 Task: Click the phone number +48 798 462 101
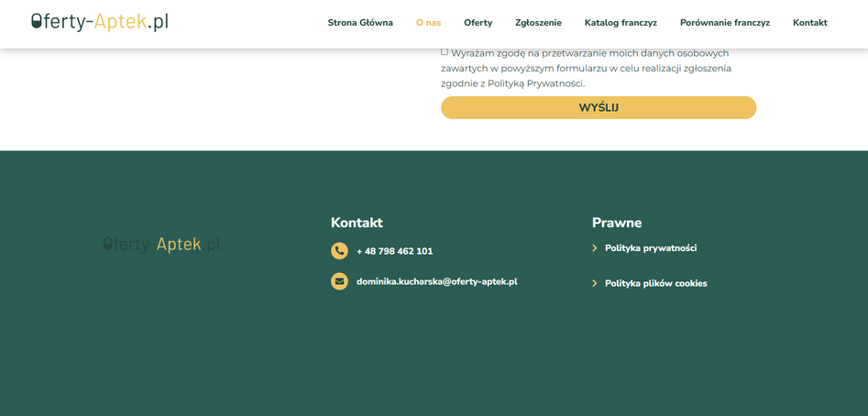[394, 251]
